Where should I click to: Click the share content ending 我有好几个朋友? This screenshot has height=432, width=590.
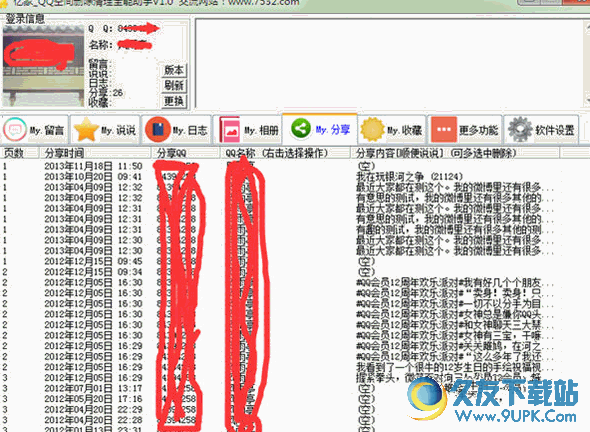pyautogui.click(x=455, y=282)
